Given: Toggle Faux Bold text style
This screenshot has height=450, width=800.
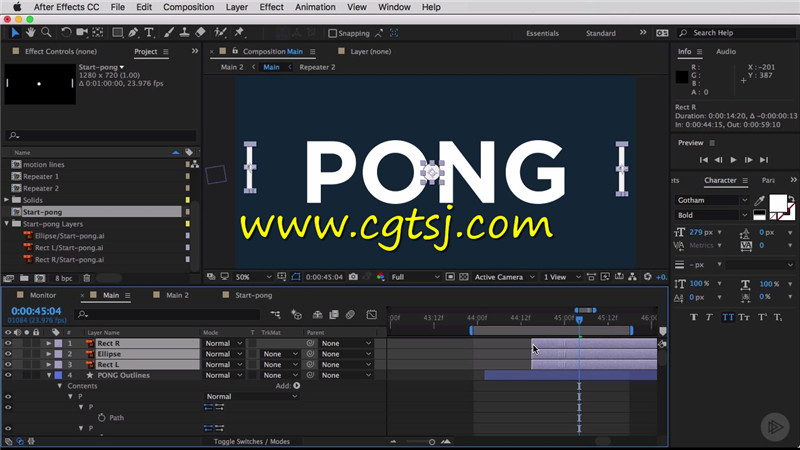Looking at the screenshot, I should pyautogui.click(x=693, y=317).
